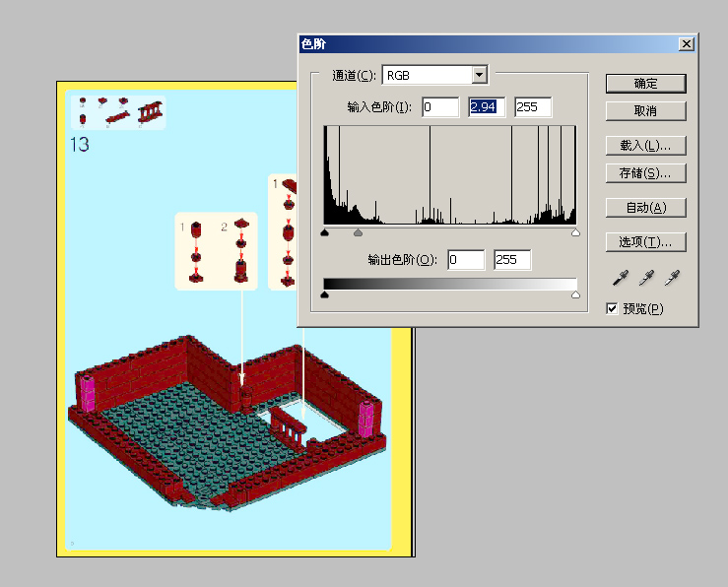Click the parts list thumbnail in the image
This screenshot has width=728, height=587.
pos(118,112)
